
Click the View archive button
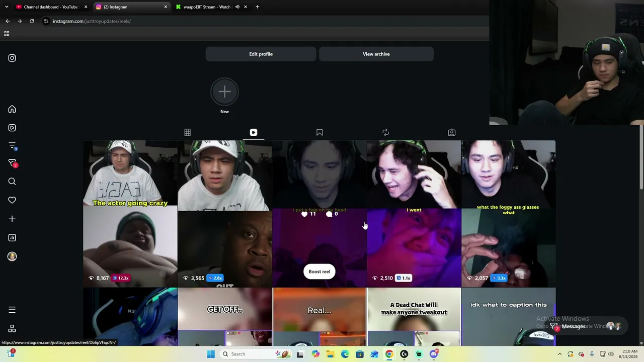click(x=376, y=54)
